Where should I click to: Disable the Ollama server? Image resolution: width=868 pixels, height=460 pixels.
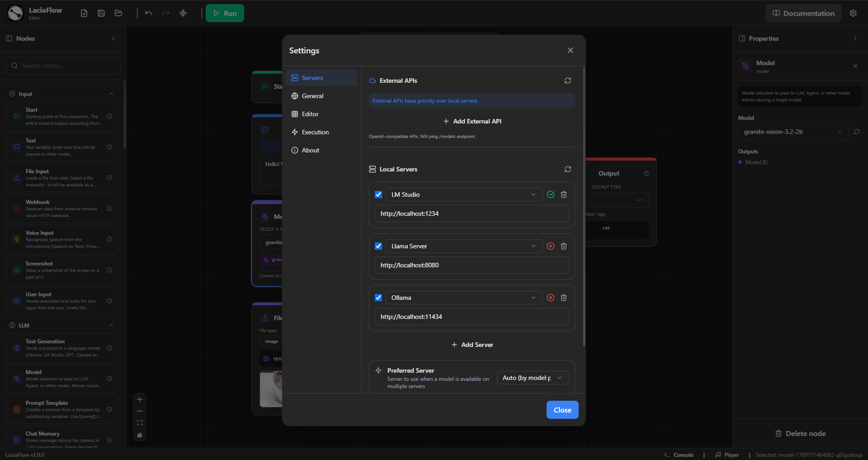coord(378,298)
